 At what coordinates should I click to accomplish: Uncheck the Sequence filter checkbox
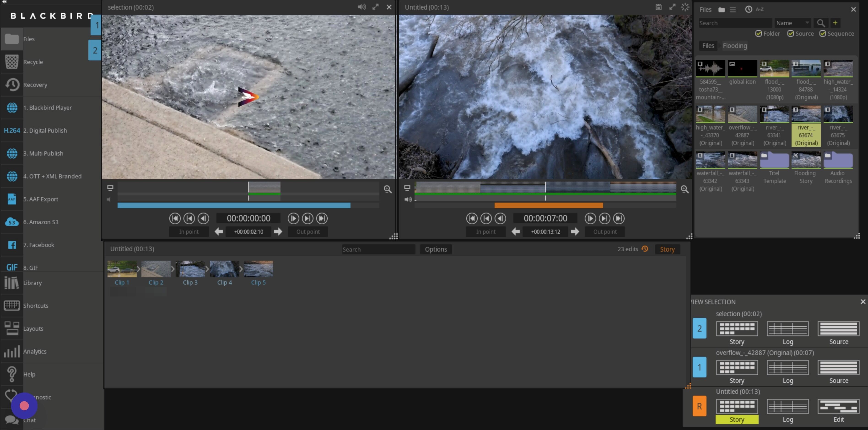(x=822, y=33)
